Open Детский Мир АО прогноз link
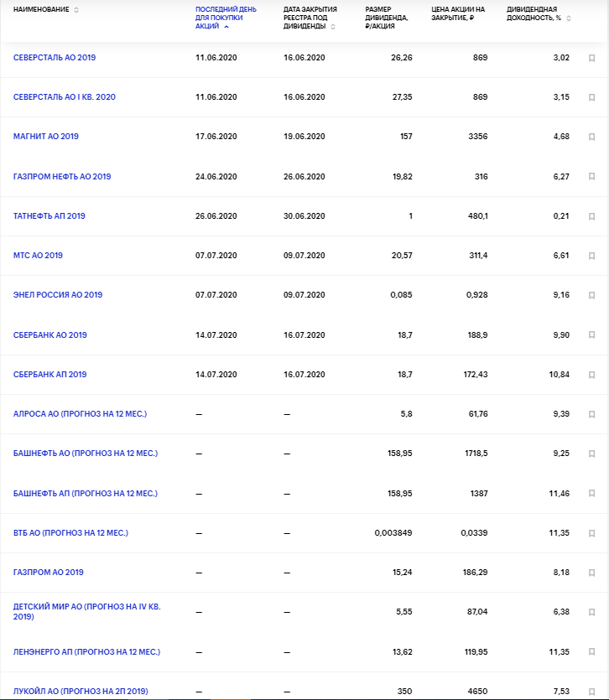The width and height of the screenshot is (609, 700). (86, 612)
